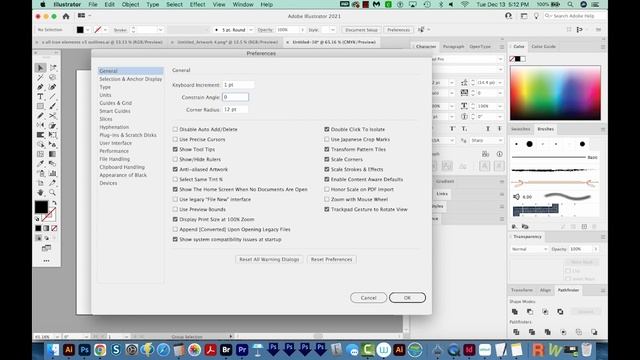
Task: Click Document Setup button
Action: coord(361,30)
